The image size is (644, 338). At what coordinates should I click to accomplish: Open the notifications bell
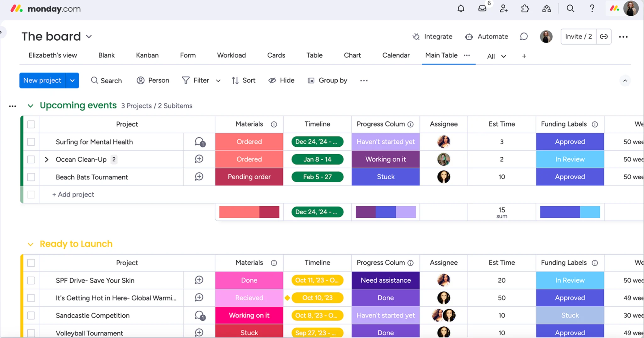point(461,8)
